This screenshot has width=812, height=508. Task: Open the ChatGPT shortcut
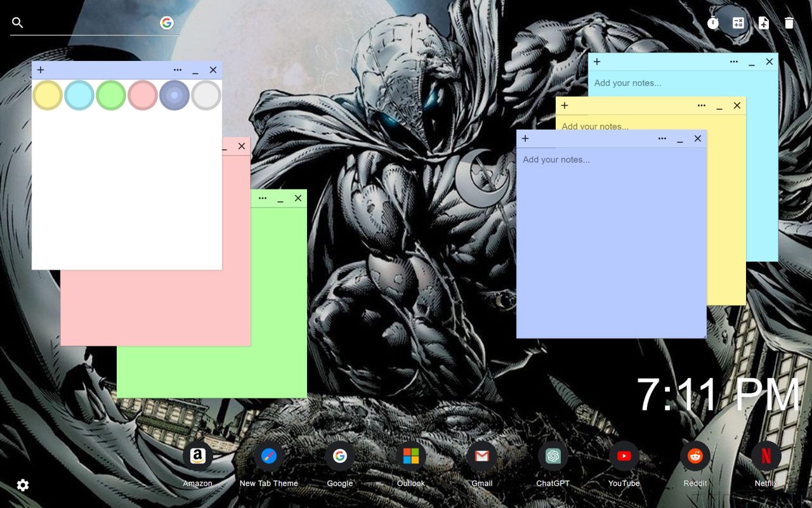pos(553,456)
